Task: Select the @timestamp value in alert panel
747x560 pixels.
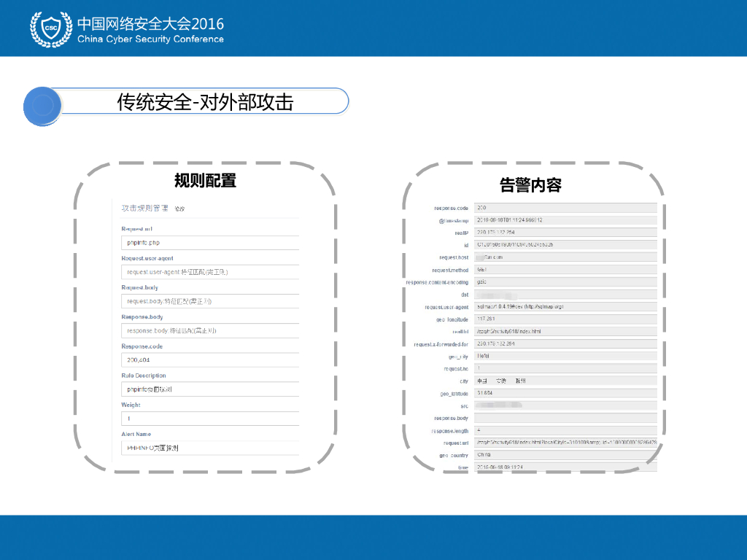Action: [x=565, y=220]
